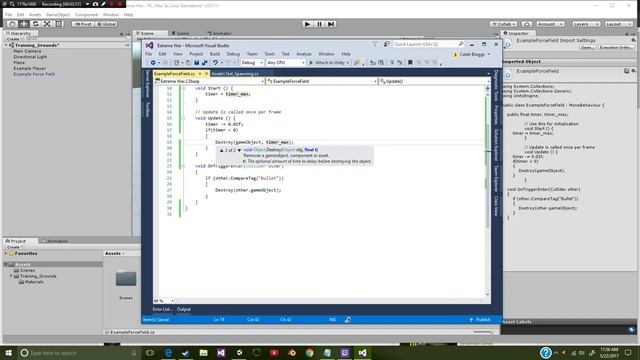
Task: Select Unity Rect transform tool
Action: pyautogui.click(x=59, y=24)
